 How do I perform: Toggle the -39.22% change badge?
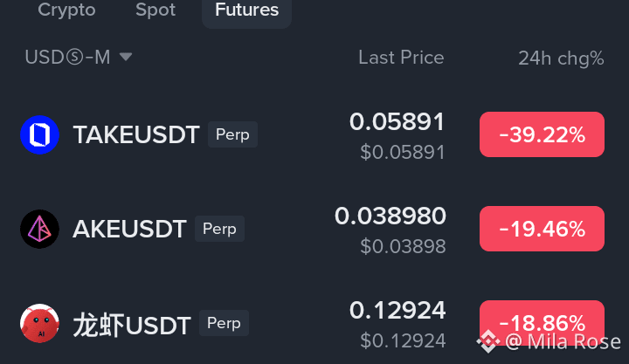[542, 134]
